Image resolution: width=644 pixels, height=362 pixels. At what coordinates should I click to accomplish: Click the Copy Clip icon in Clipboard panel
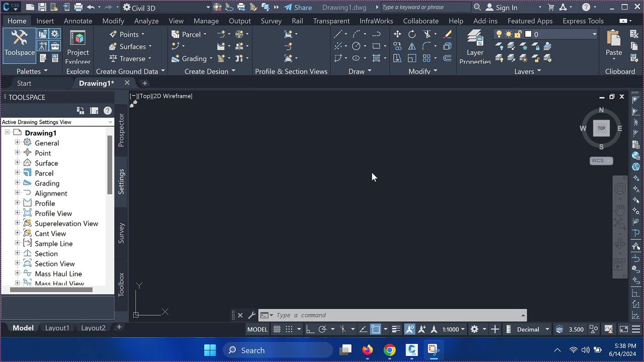634,46
